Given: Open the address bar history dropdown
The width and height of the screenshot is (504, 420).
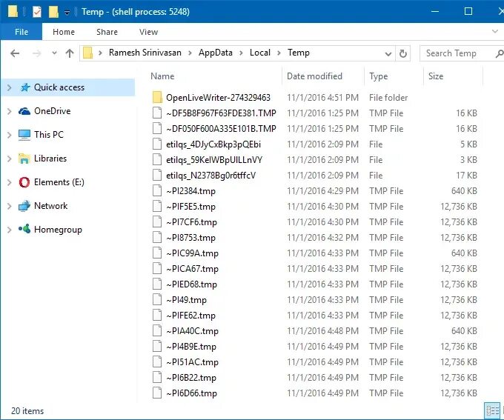Looking at the screenshot, I should tap(388, 53).
